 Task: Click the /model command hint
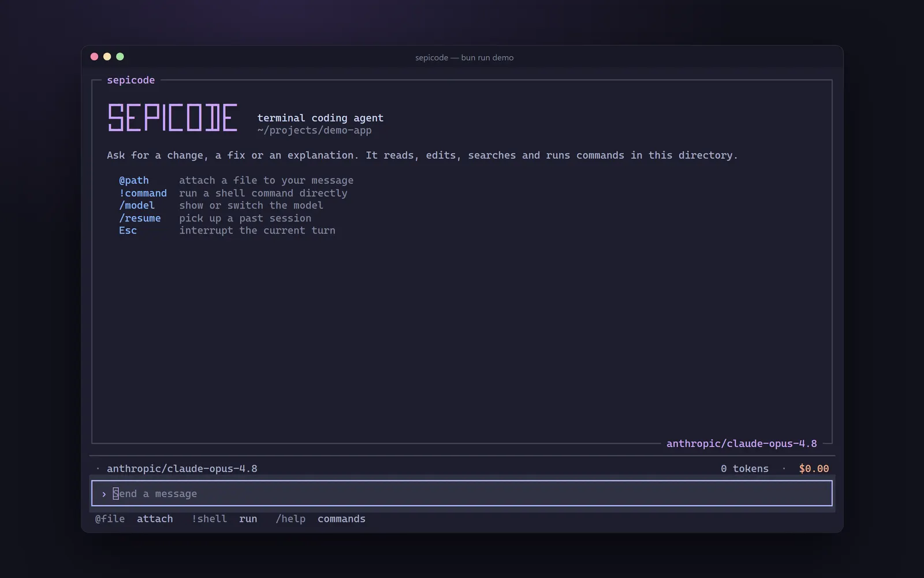pos(137,205)
